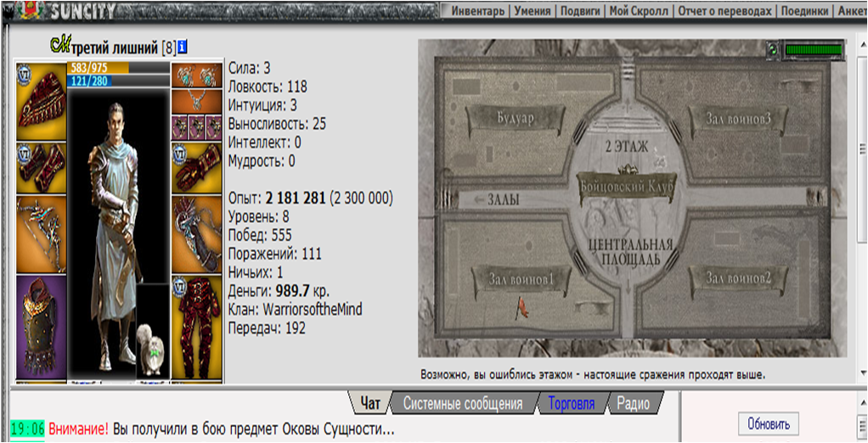Switch to Системные сообщения tab
Viewport: 868px width, 443px height.
click(x=463, y=403)
